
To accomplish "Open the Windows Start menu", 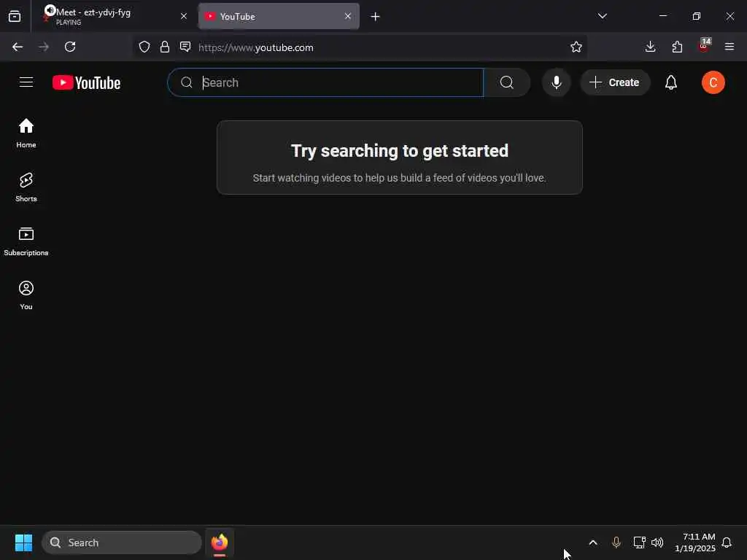I will pos(23,542).
